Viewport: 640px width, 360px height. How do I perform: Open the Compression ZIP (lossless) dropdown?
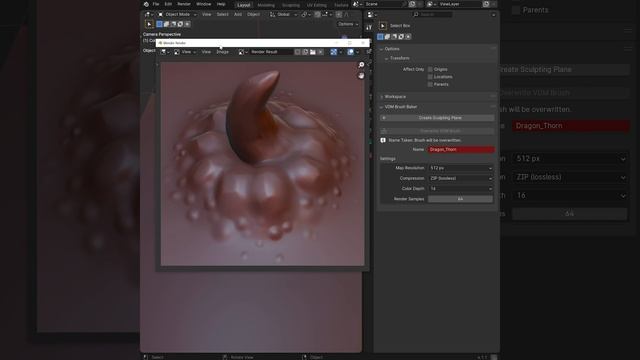[461, 178]
